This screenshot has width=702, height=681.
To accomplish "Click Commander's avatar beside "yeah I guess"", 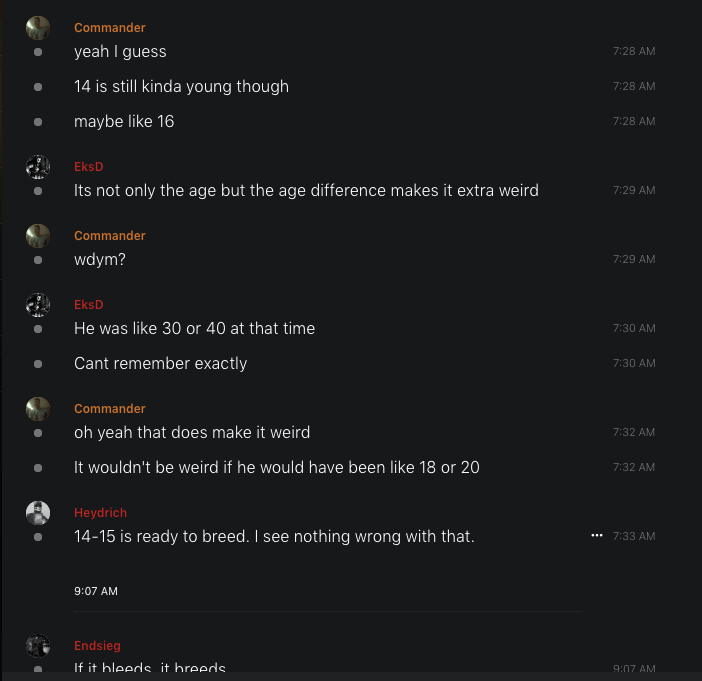I will click(38, 28).
